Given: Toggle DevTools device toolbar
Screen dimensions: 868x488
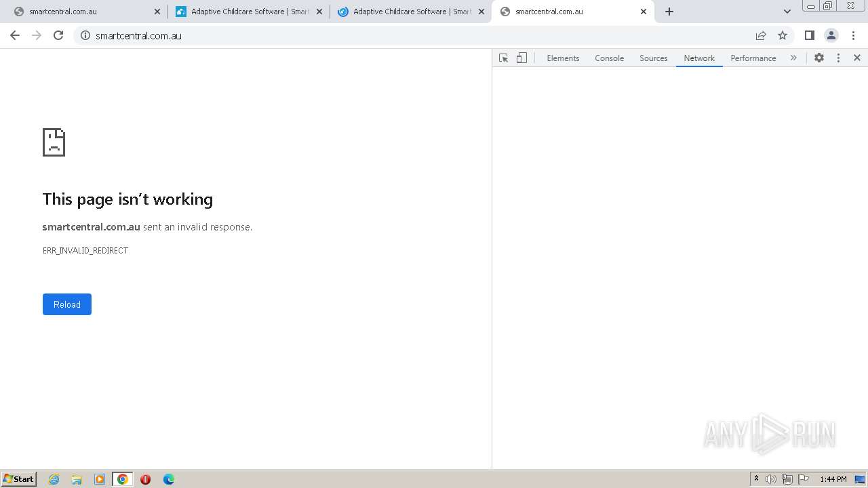Looking at the screenshot, I should (x=521, y=58).
